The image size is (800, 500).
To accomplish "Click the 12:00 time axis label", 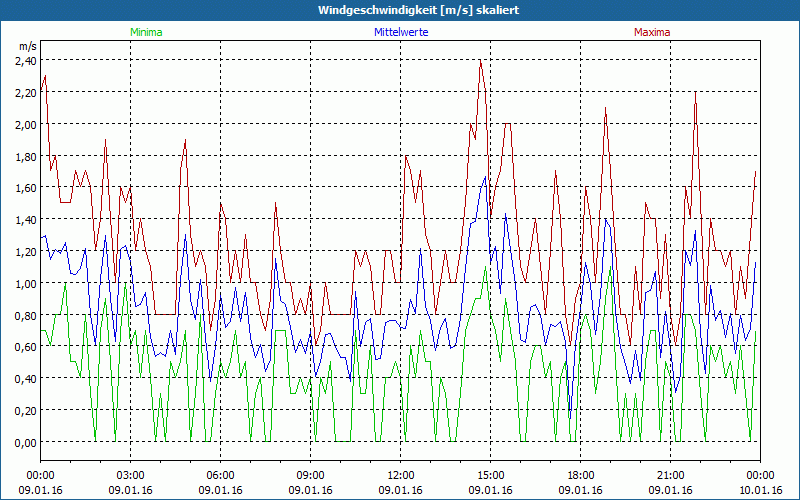I will click(401, 476).
